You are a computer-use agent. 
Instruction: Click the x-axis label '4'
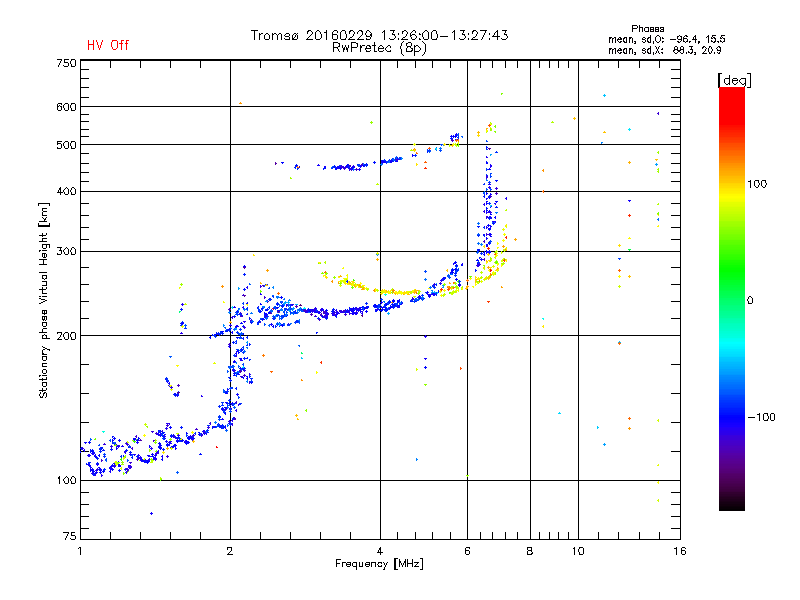point(380,551)
